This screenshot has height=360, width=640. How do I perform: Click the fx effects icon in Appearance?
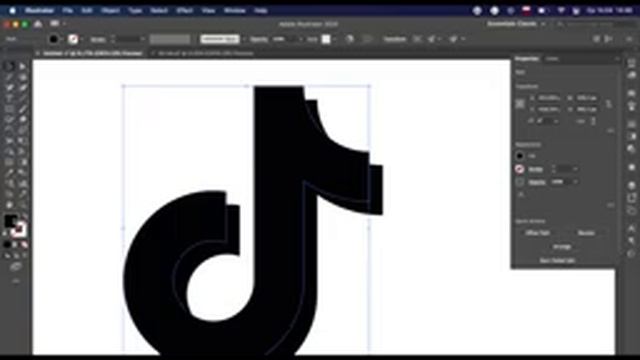tap(521, 195)
